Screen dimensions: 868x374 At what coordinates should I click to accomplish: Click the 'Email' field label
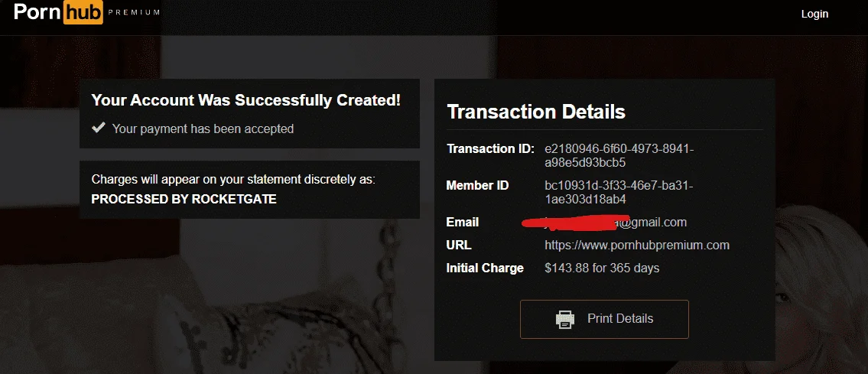click(x=462, y=223)
